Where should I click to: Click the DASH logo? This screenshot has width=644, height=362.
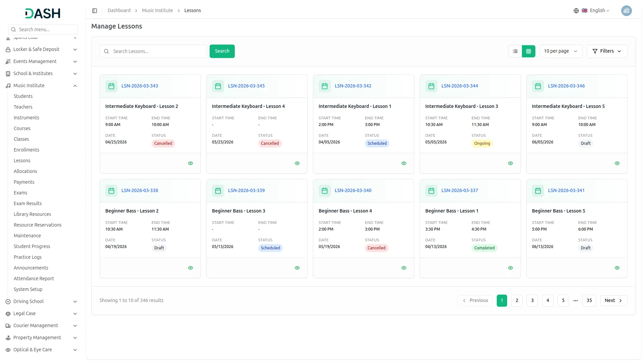[43, 13]
